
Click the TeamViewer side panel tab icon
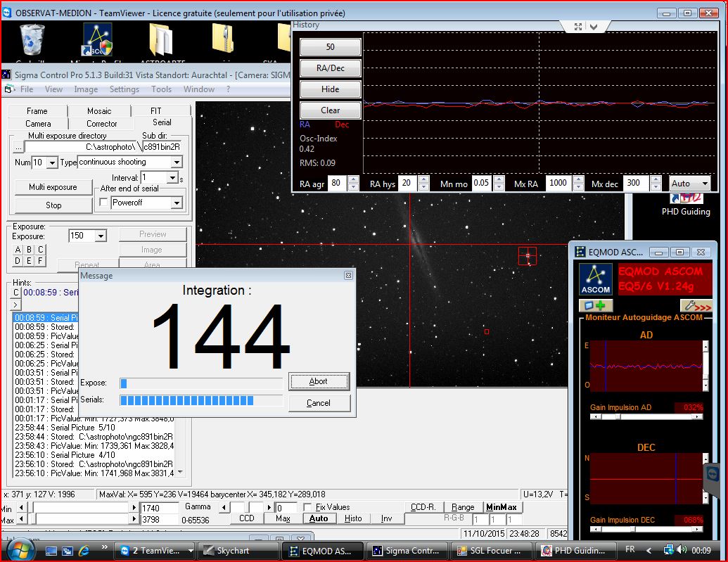click(x=712, y=473)
